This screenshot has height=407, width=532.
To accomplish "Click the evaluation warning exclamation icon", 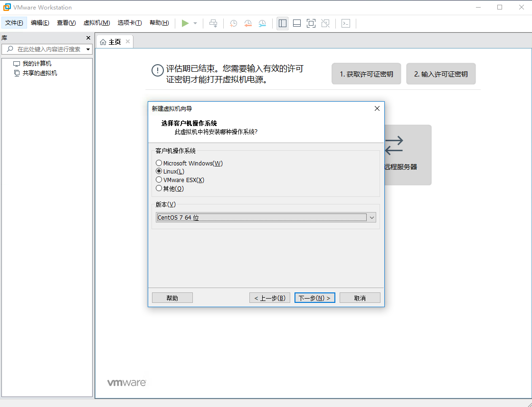I will [x=157, y=71].
